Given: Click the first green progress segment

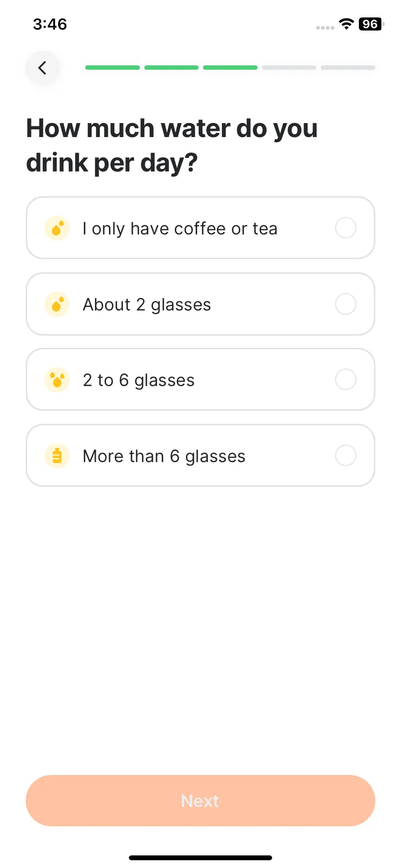Looking at the screenshot, I should click(x=112, y=67).
